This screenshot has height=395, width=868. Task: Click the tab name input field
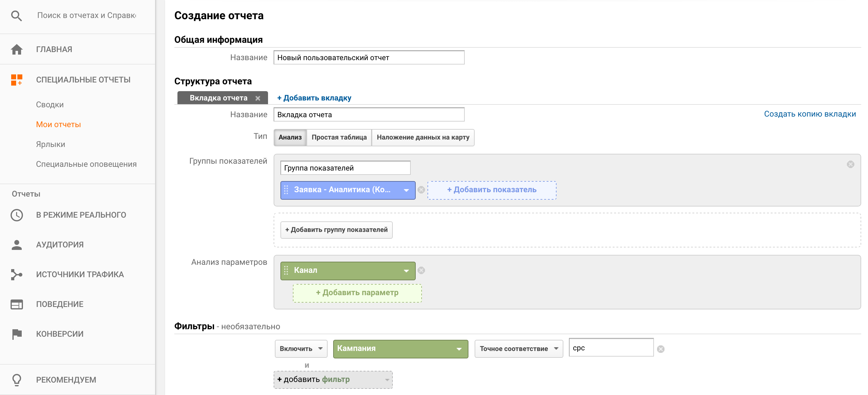[369, 114]
